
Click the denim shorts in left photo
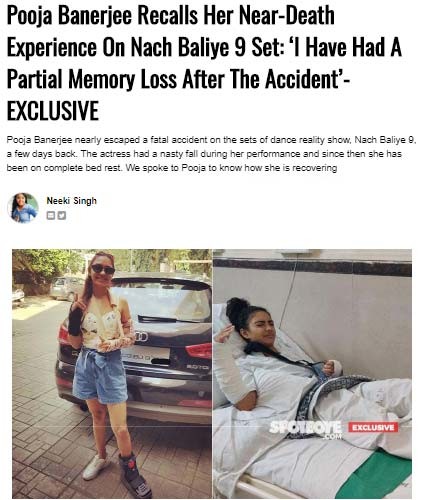[x=100, y=375]
